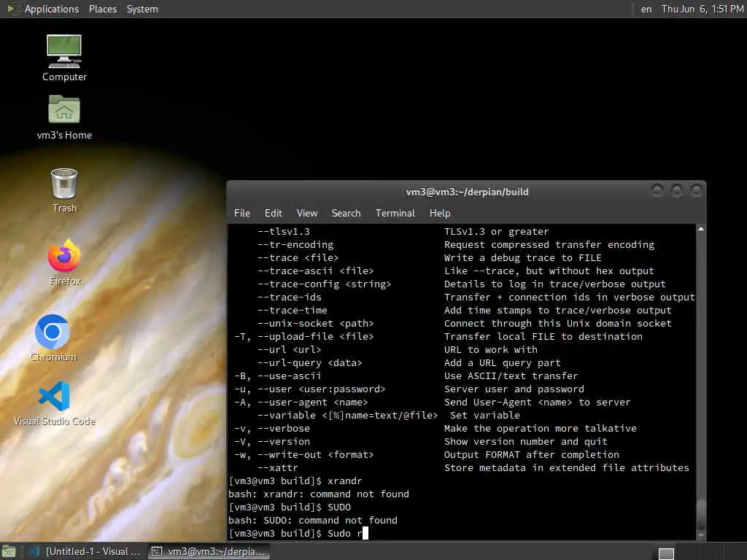Select the vm3@vm3 terminal taskbar button
The image size is (747, 560).
[208, 552]
